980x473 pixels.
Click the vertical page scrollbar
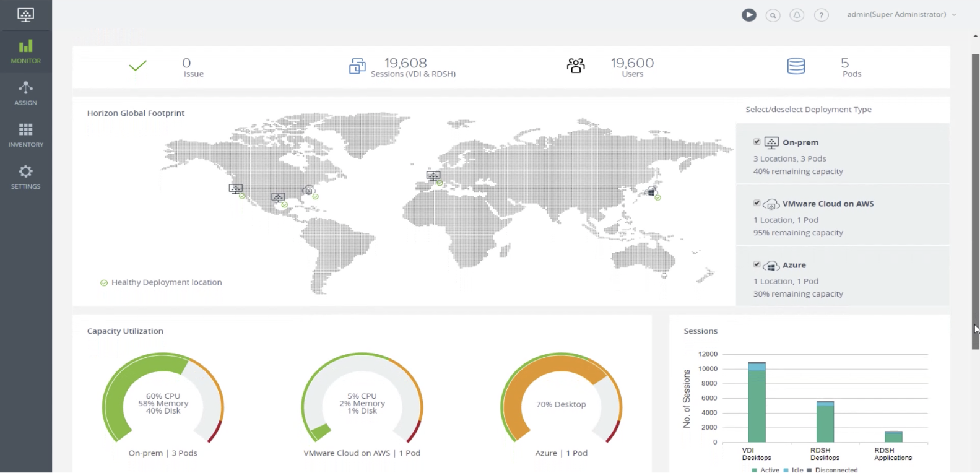pos(976,201)
